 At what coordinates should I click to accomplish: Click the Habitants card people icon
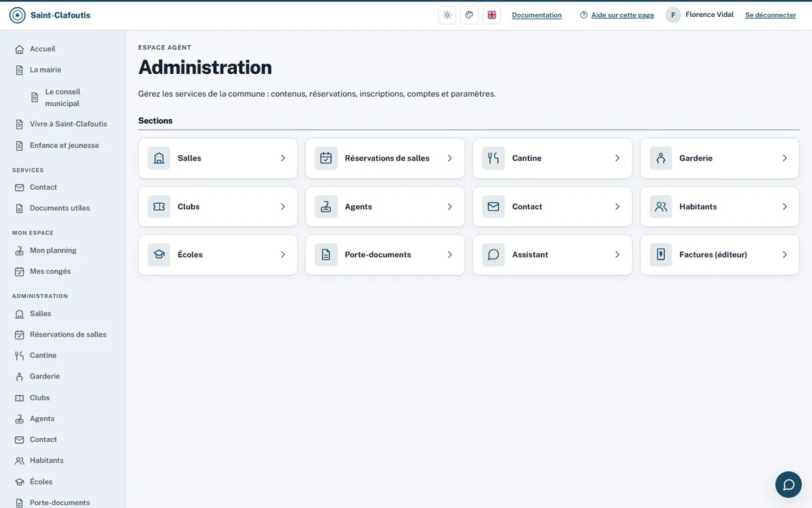click(661, 207)
